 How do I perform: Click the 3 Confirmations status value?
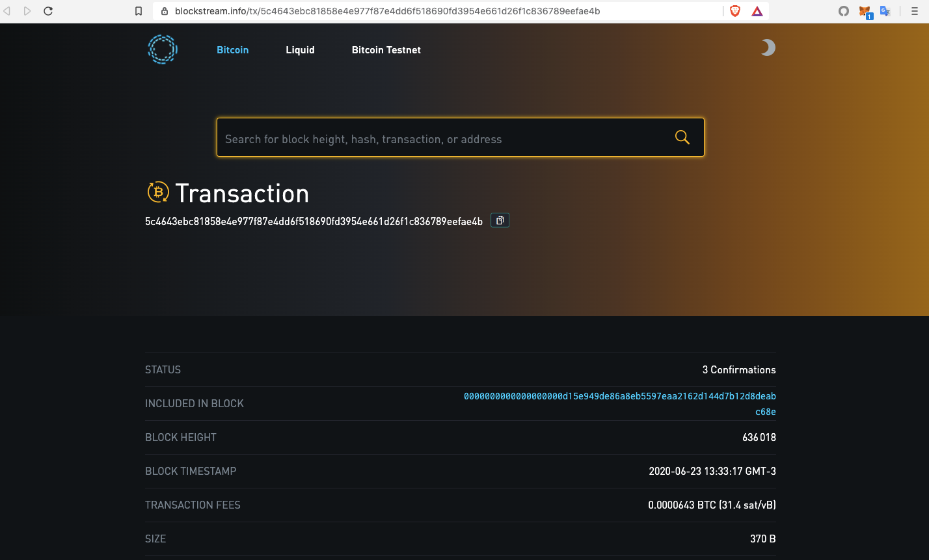pyautogui.click(x=739, y=369)
